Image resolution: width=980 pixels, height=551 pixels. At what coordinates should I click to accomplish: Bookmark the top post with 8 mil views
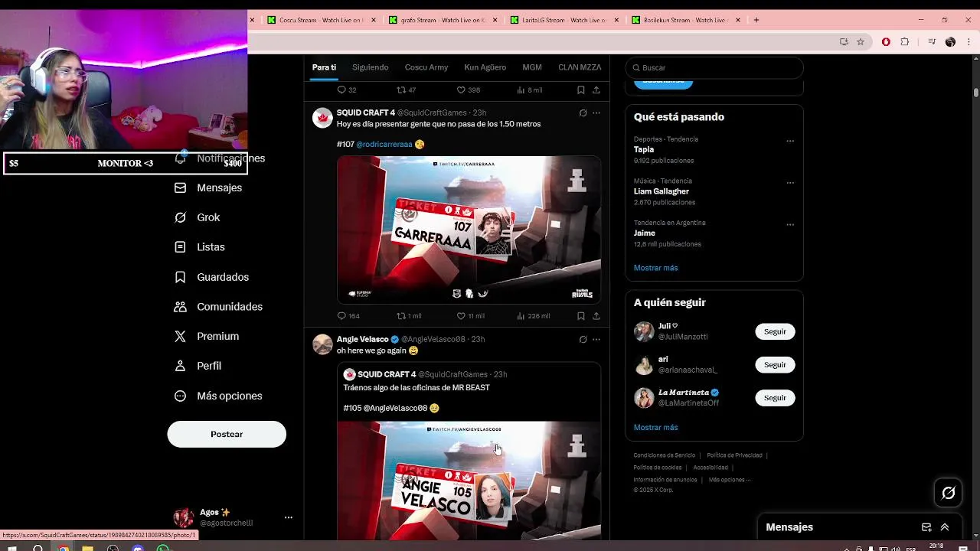pos(581,90)
